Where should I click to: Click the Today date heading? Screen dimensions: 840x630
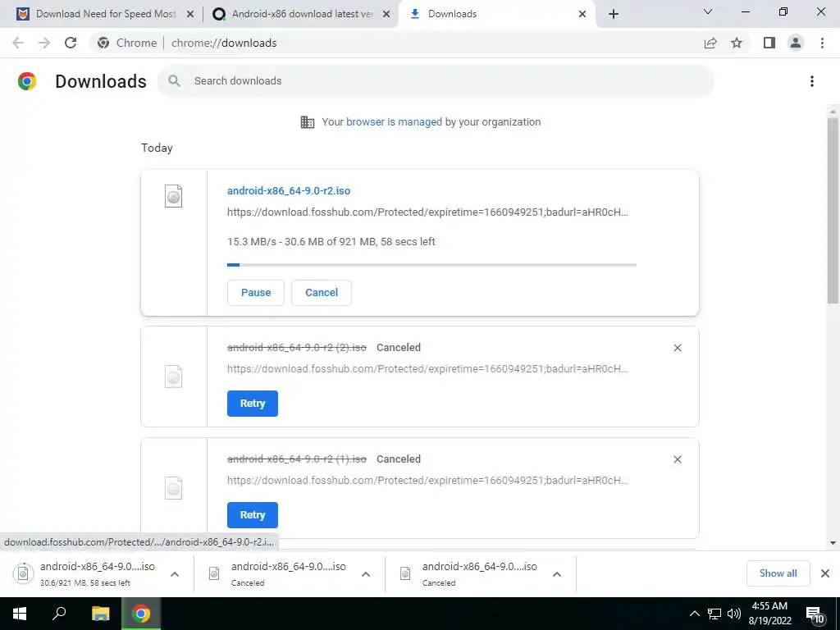[157, 148]
